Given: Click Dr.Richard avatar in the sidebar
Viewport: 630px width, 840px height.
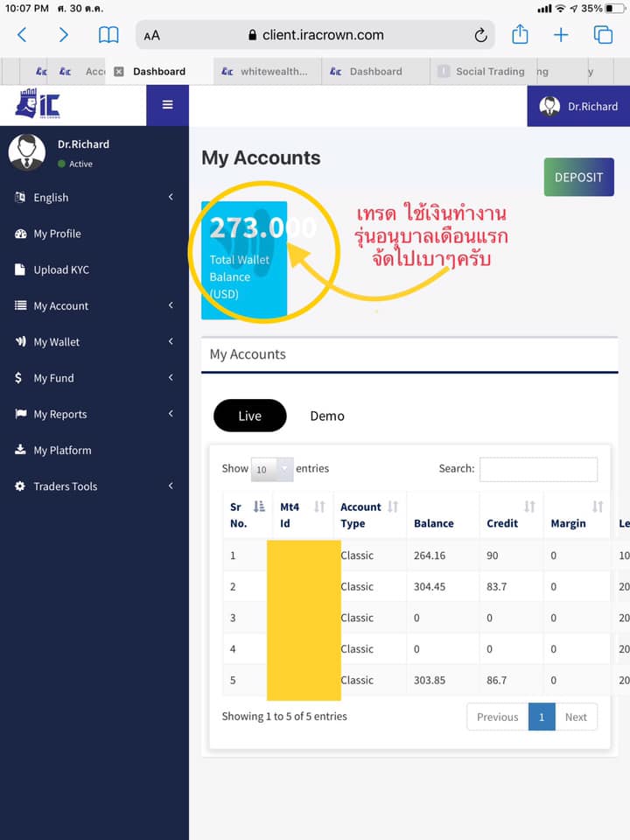Looking at the screenshot, I should point(27,152).
